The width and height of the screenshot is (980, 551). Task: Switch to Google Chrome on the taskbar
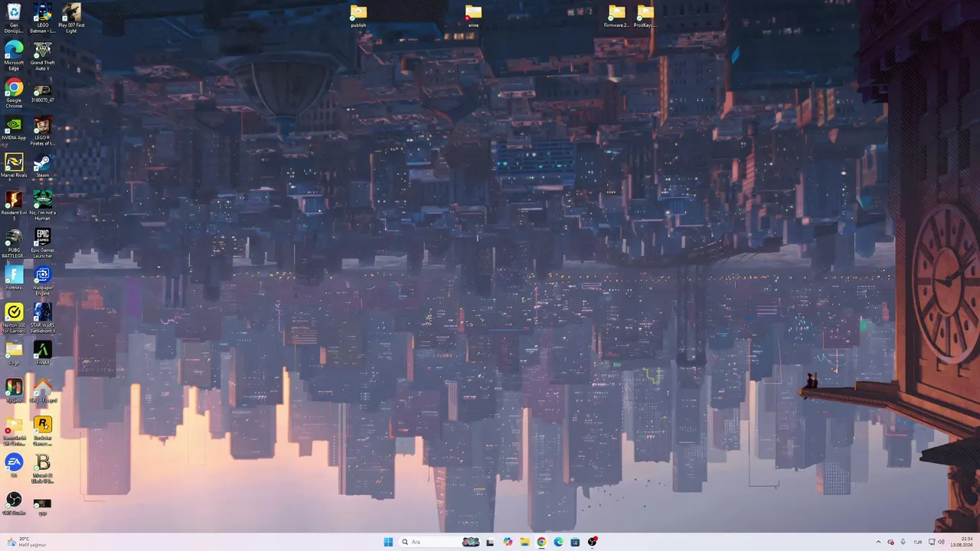541,542
